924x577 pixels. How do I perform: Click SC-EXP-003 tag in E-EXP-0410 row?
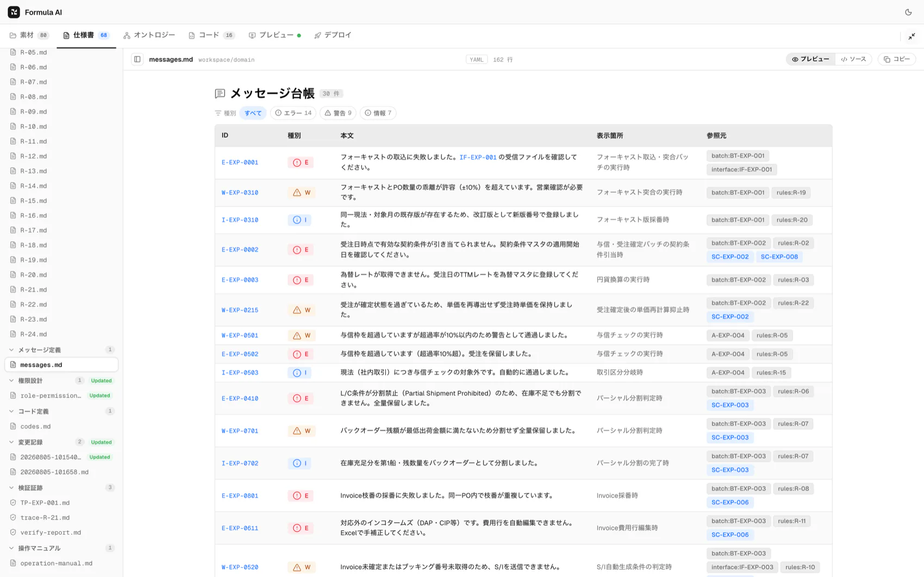729,405
